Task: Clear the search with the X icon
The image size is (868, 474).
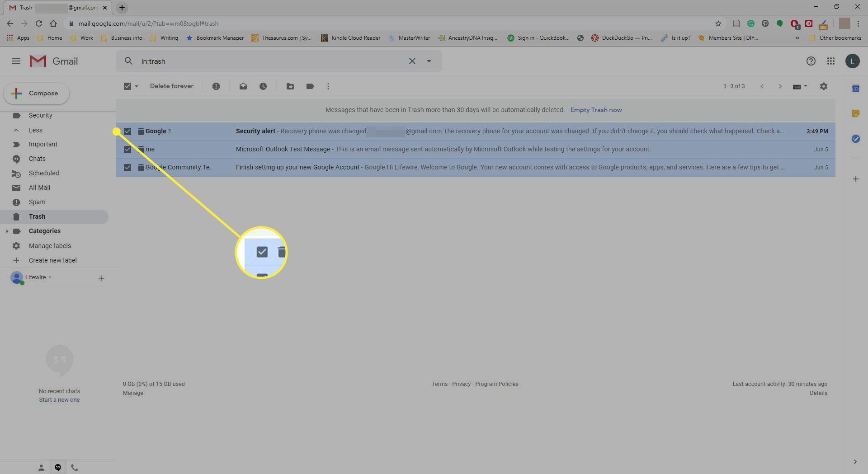Action: pyautogui.click(x=412, y=61)
